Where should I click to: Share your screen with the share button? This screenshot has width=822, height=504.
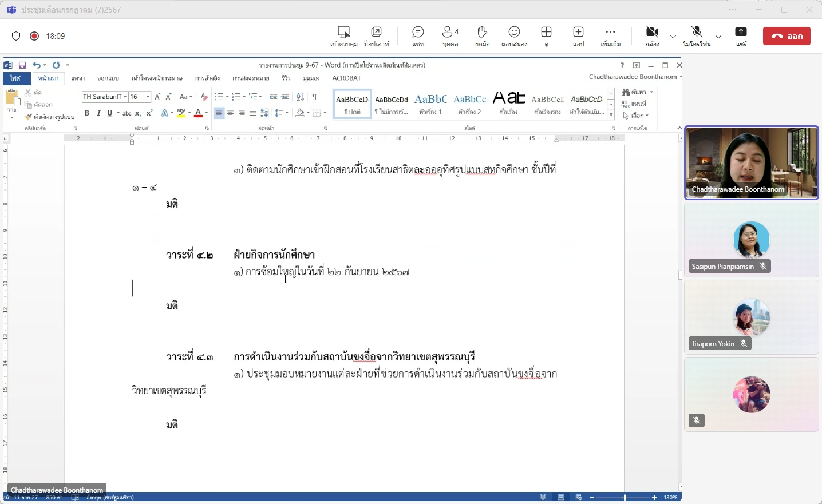(x=741, y=36)
